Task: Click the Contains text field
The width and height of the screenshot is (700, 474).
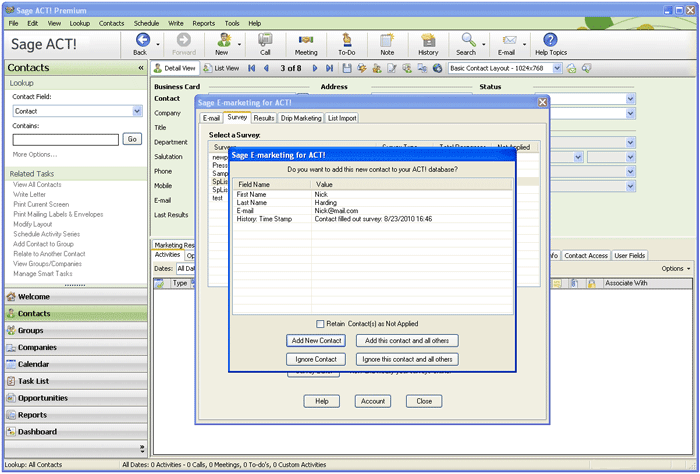Action: coord(66,140)
